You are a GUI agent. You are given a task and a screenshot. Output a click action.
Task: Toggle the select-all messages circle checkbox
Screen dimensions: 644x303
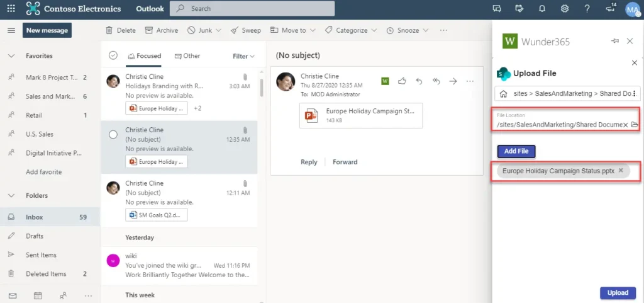(113, 55)
